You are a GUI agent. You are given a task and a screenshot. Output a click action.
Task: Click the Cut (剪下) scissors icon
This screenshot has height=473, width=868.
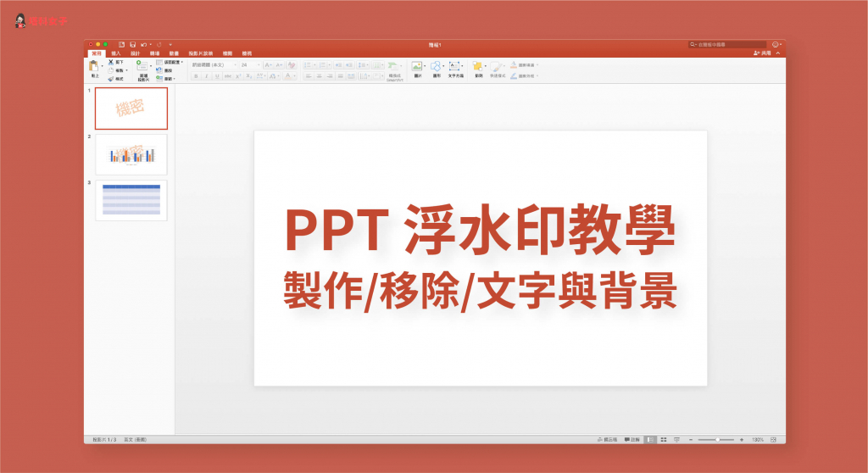(111, 63)
